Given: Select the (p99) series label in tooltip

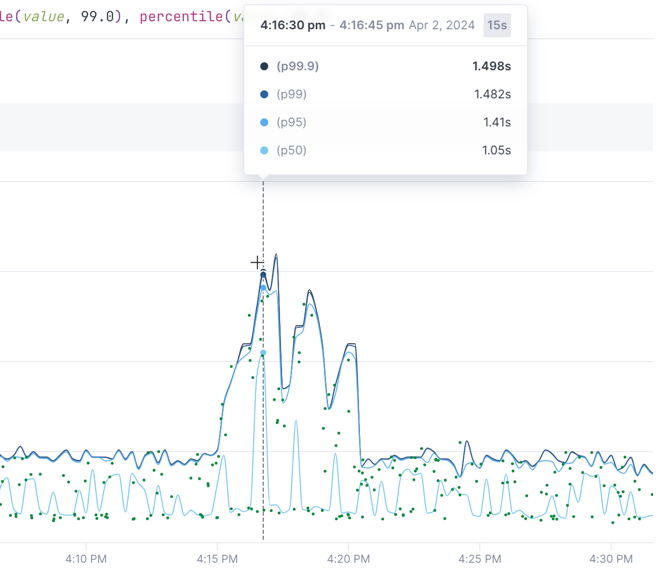Looking at the screenshot, I should pyautogui.click(x=291, y=95).
